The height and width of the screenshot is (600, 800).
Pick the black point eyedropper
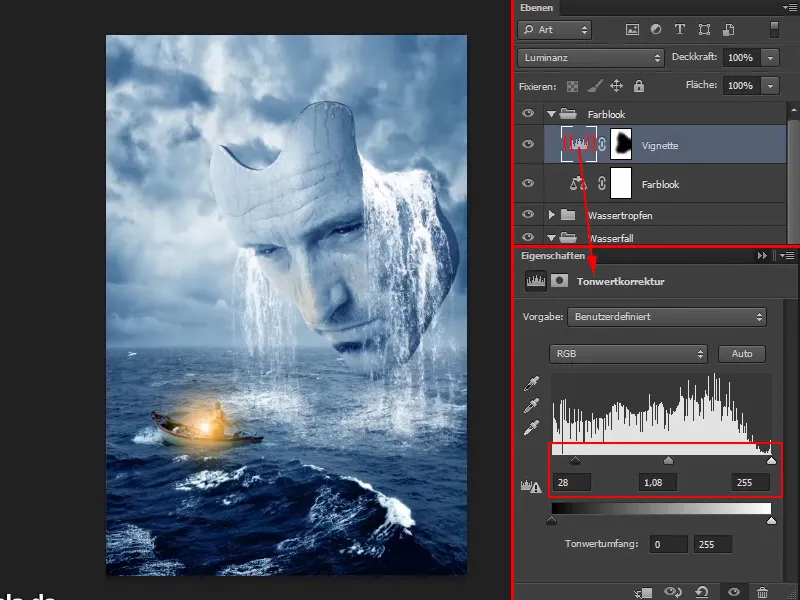click(531, 384)
